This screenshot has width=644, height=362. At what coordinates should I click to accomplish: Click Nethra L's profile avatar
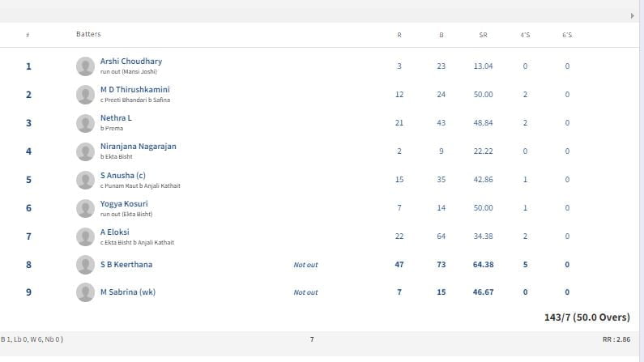point(85,123)
